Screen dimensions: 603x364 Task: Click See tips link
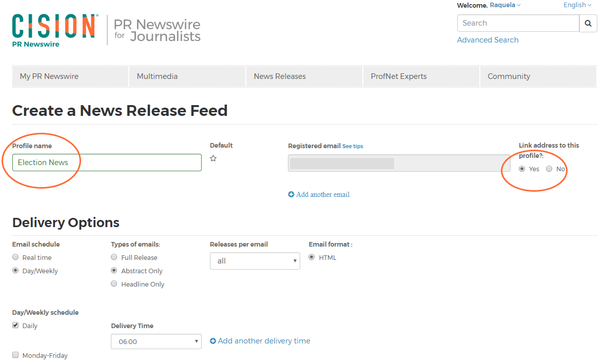[x=353, y=146]
